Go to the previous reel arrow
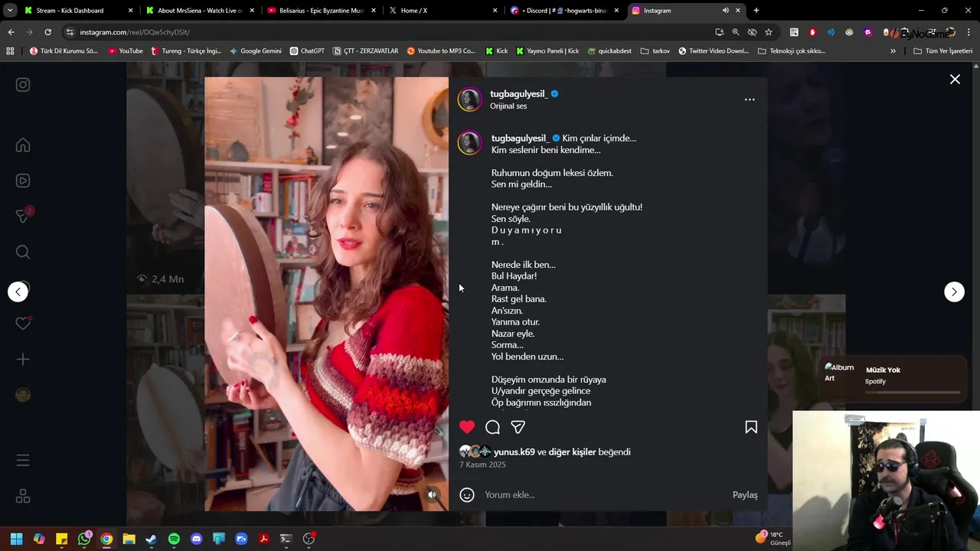The image size is (980, 551). click(x=18, y=292)
